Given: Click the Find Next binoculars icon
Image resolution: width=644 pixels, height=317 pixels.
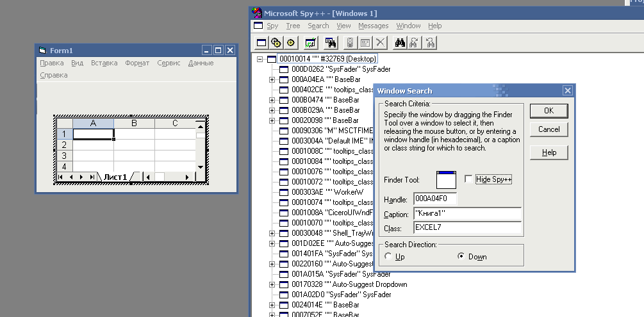Looking at the screenshot, I should pyautogui.click(x=415, y=42).
